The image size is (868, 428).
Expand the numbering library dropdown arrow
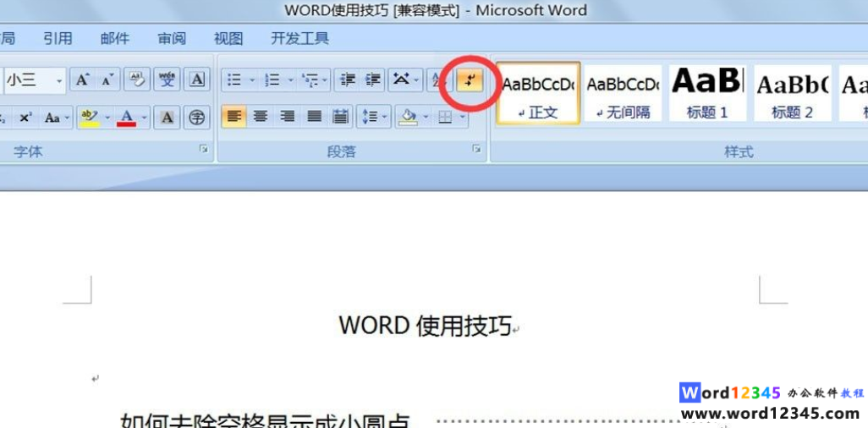[291, 80]
